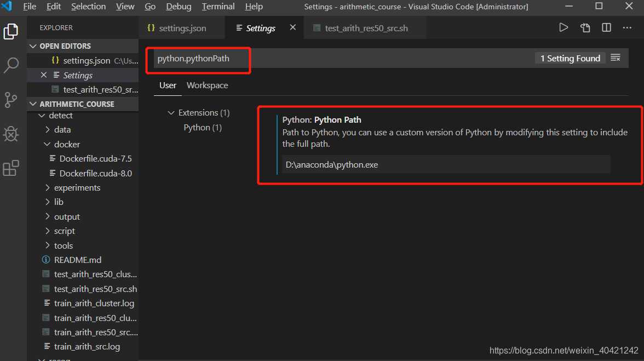Image resolution: width=644 pixels, height=361 pixels.
Task: Switch to test_arith_res50_src.sh editor tab
Action: point(365,27)
